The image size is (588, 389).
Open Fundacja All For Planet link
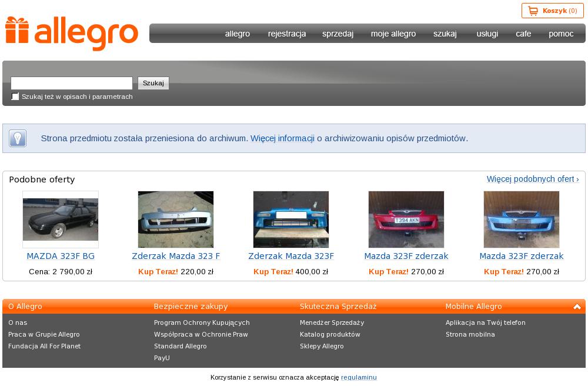[44, 346]
